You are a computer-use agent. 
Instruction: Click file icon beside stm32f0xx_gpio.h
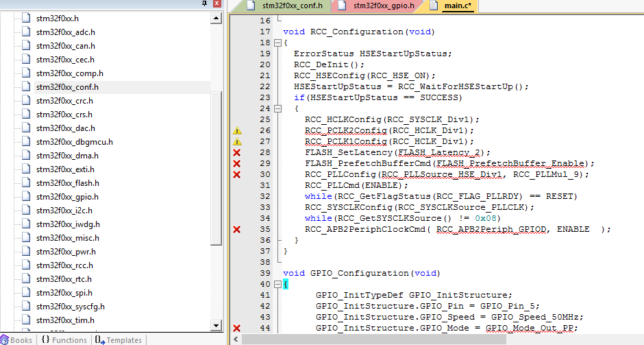click(26, 197)
